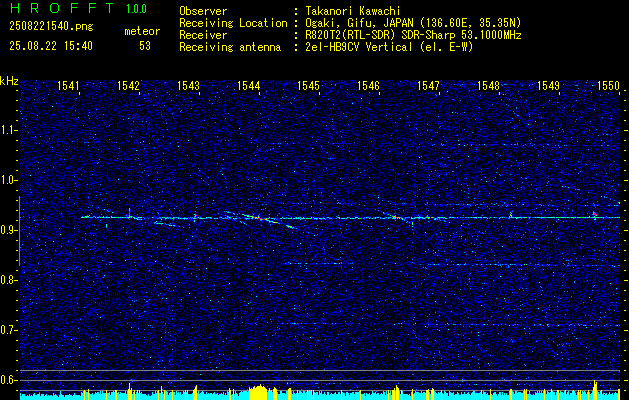Image resolution: width=629 pixels, height=400 pixels.
Task: Click version number 1.0.0
Action: [136, 9]
